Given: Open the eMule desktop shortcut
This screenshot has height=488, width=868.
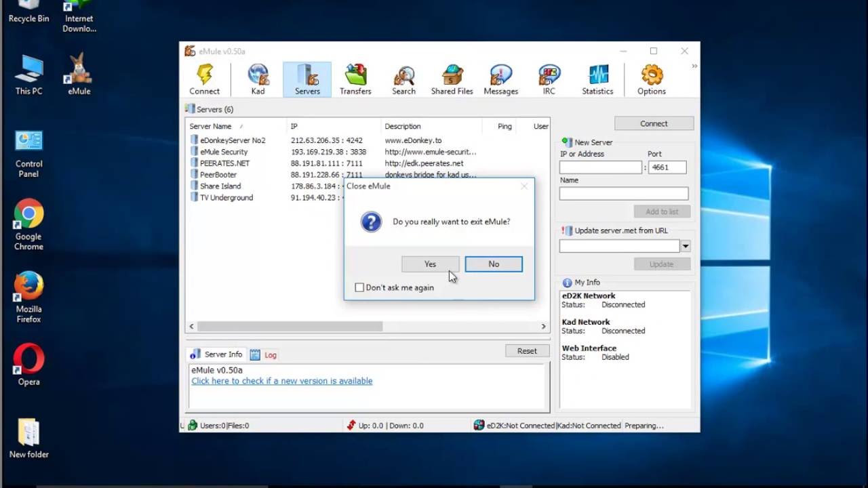Looking at the screenshot, I should coord(79,75).
